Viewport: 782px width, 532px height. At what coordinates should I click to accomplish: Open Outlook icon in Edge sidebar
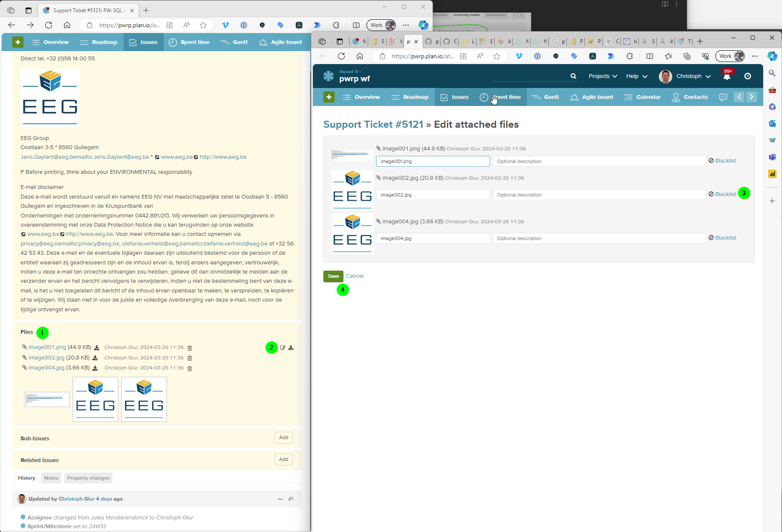(772, 124)
